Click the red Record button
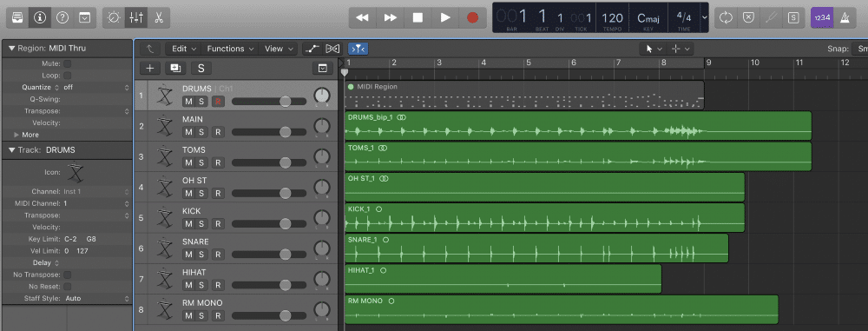868x331 pixels. [x=472, y=17]
